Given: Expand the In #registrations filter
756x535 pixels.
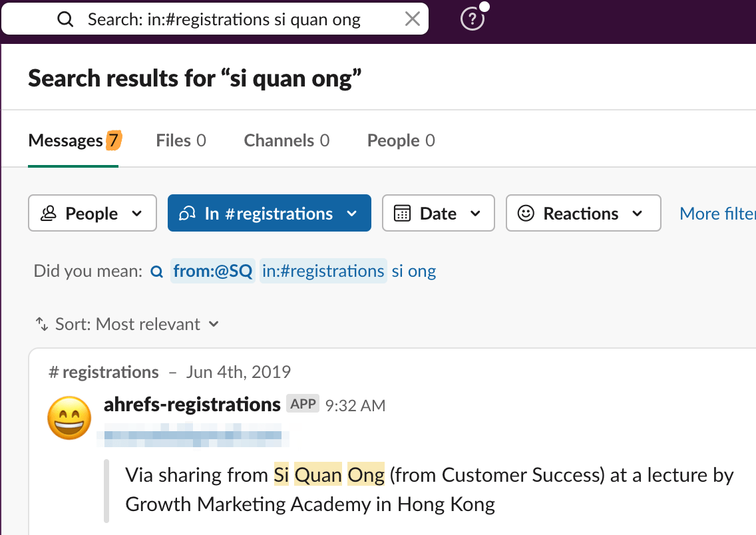Looking at the screenshot, I should 269,214.
